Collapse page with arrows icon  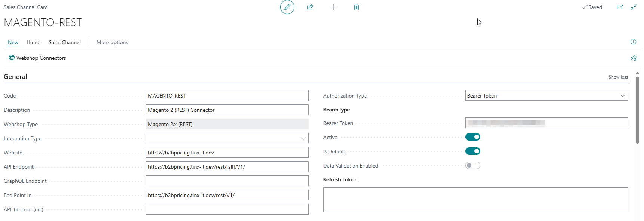[634, 7]
